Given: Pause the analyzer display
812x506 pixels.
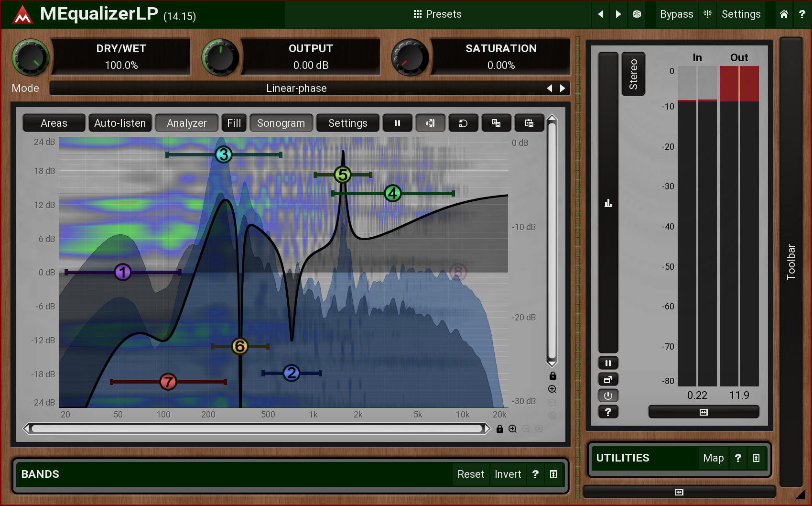Looking at the screenshot, I should [x=397, y=123].
